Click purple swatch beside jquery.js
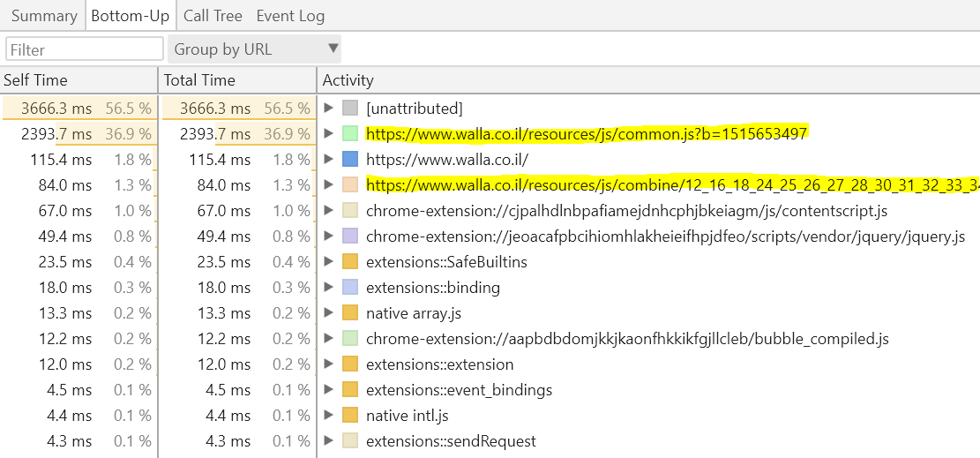980x458 pixels. click(x=350, y=237)
